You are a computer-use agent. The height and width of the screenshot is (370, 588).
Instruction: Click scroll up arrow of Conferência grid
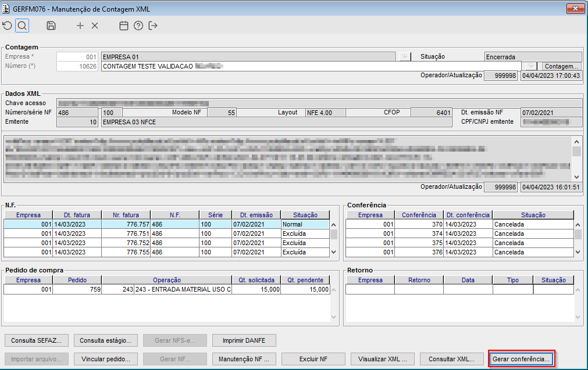click(578, 225)
